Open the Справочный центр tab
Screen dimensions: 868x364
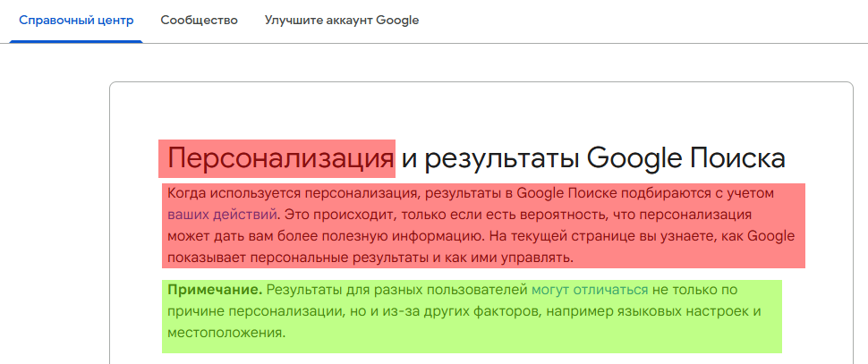coord(76,21)
